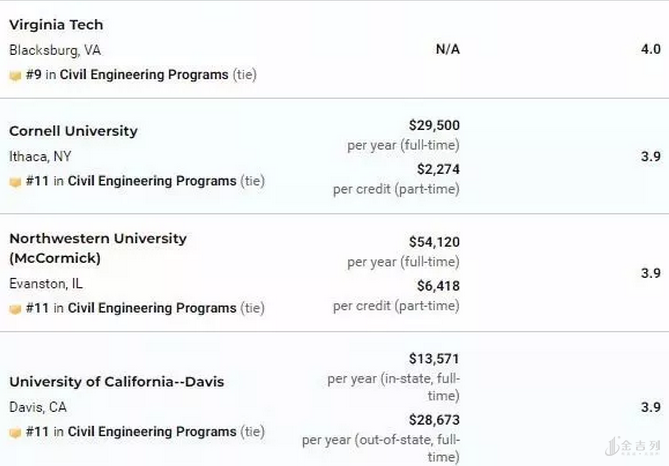This screenshot has width=669, height=466.
Task: Click the badge icon beside UC Davis's #11 ranking
Action: point(15,433)
